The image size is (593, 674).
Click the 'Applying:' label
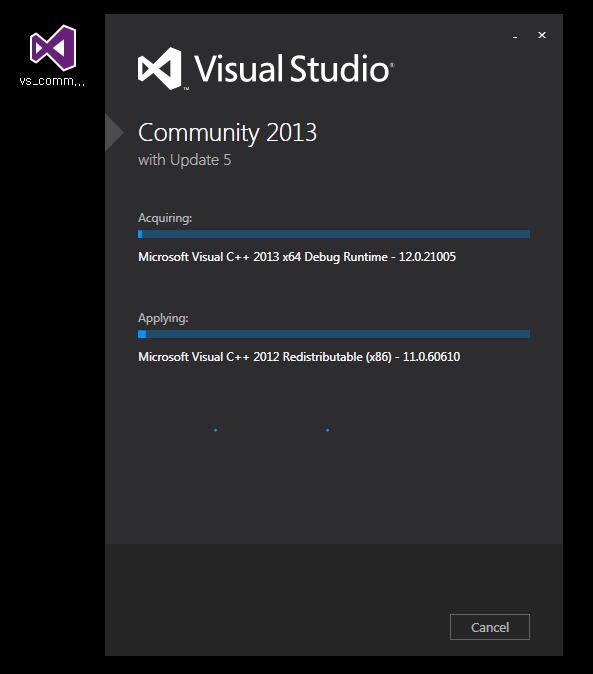tap(163, 319)
